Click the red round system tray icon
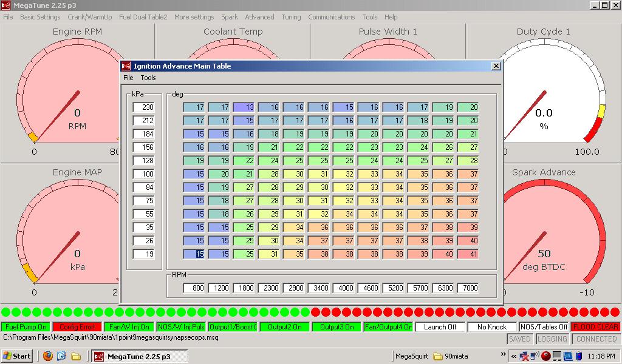 click(x=545, y=356)
